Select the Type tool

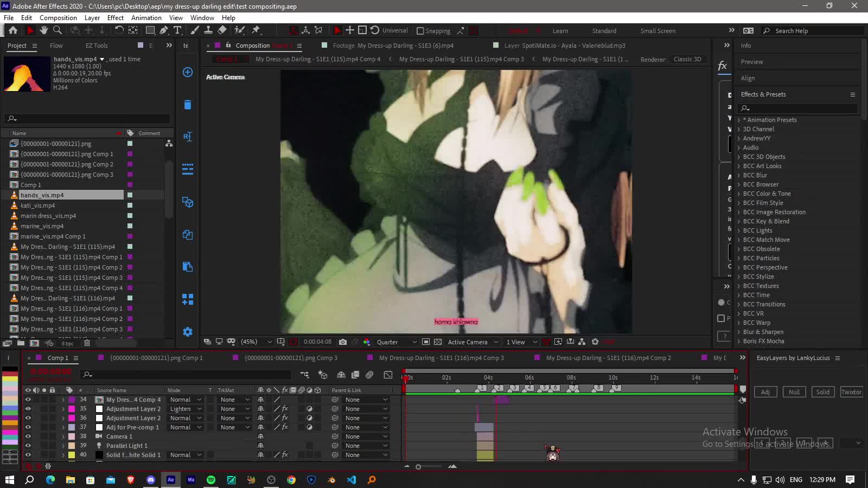177,30
